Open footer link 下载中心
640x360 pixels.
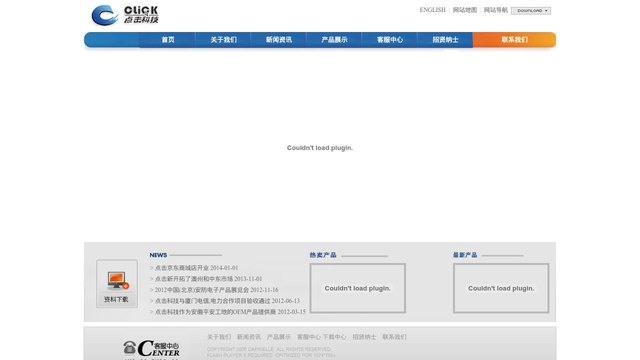click(335, 337)
